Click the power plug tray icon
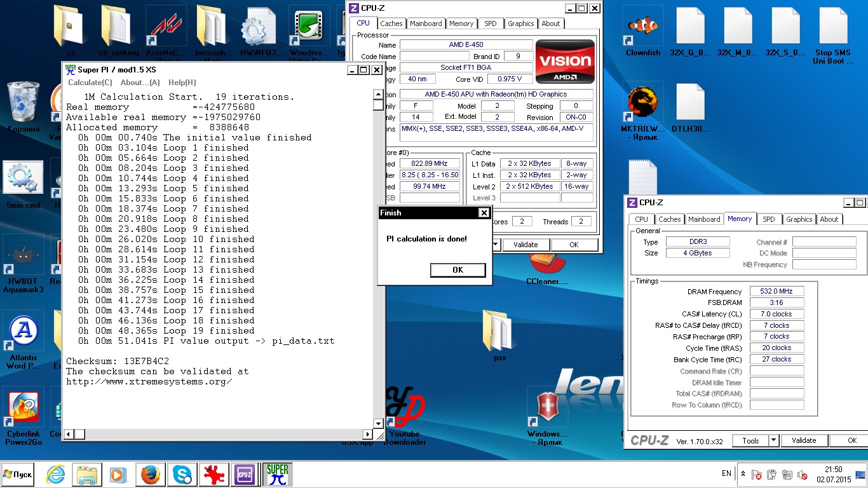This screenshot has width=868, height=488. coord(771,475)
